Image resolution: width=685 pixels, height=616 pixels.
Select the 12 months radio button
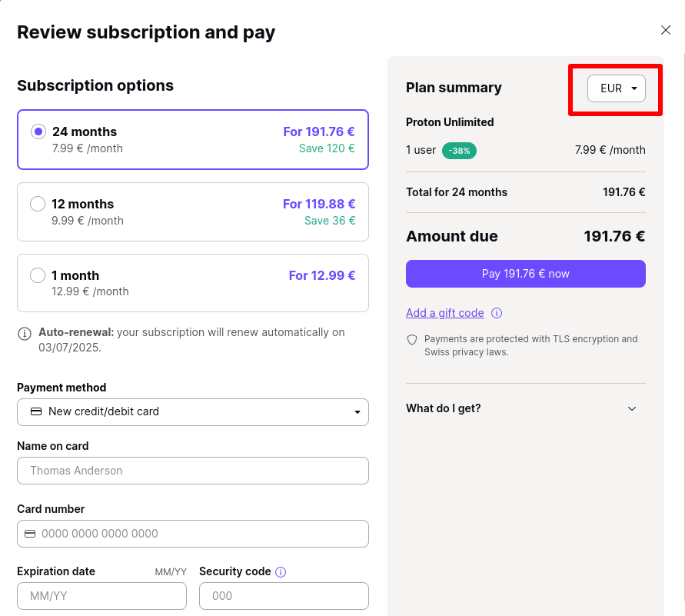pos(38,204)
